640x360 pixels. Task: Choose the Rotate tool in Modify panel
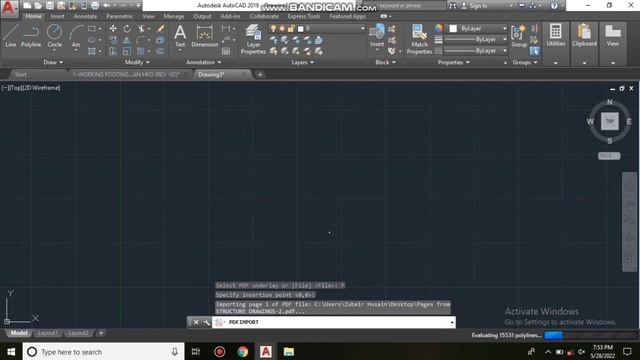coord(127,29)
